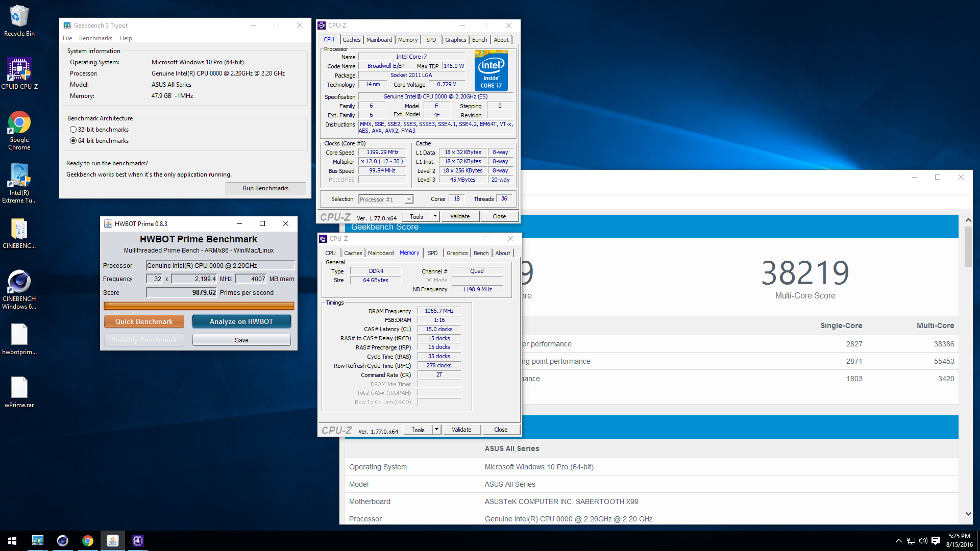Click Close in top CPU-Z window
980x551 pixels.
click(x=499, y=216)
